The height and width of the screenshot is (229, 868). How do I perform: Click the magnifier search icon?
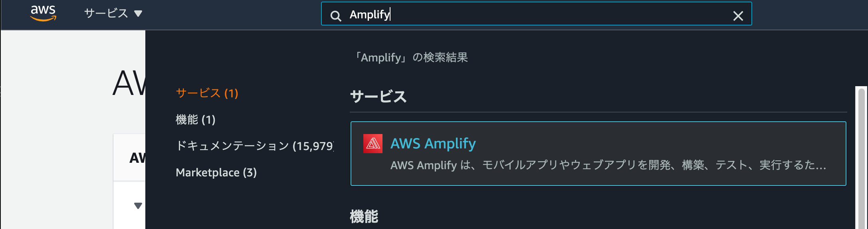click(336, 16)
